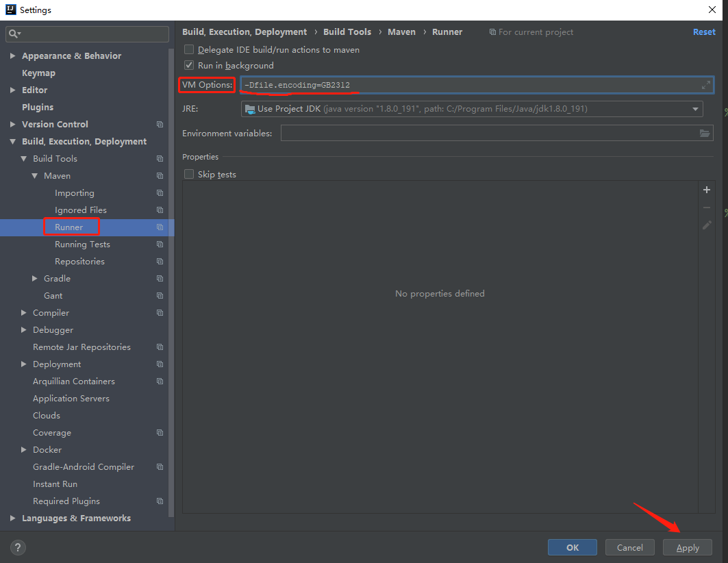Click project-level icon next to Build Tools
Viewport: 728px width, 563px height.
pos(160,159)
